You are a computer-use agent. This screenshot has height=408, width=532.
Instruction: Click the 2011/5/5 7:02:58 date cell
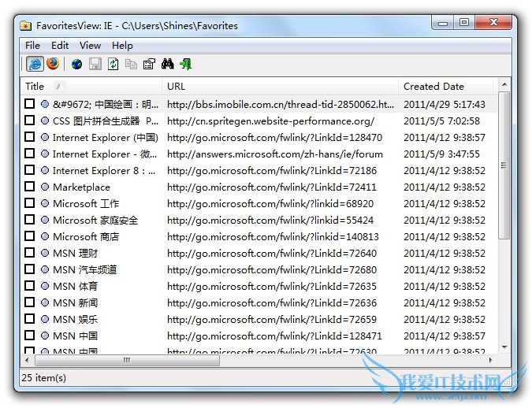tap(441, 121)
